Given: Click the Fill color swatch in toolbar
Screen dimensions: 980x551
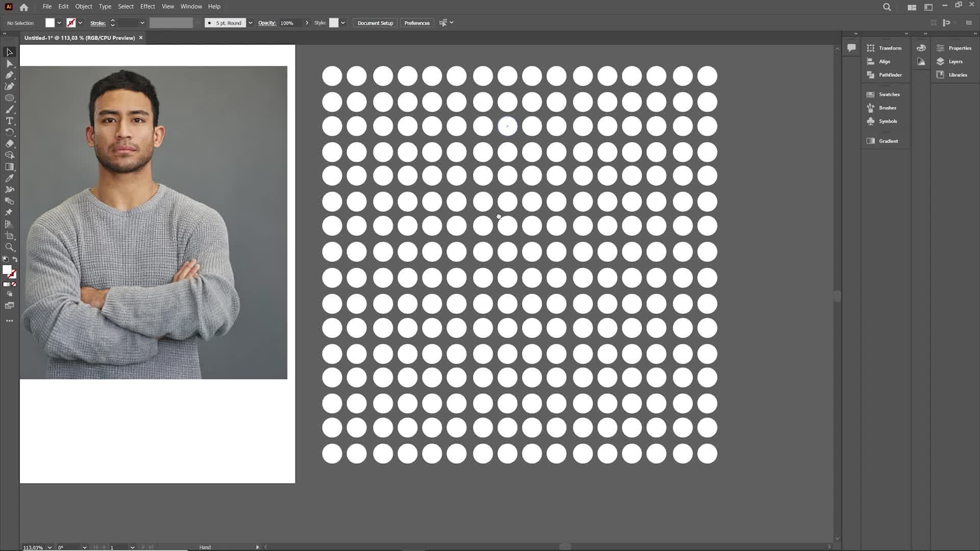Looking at the screenshot, I should click(x=7, y=270).
